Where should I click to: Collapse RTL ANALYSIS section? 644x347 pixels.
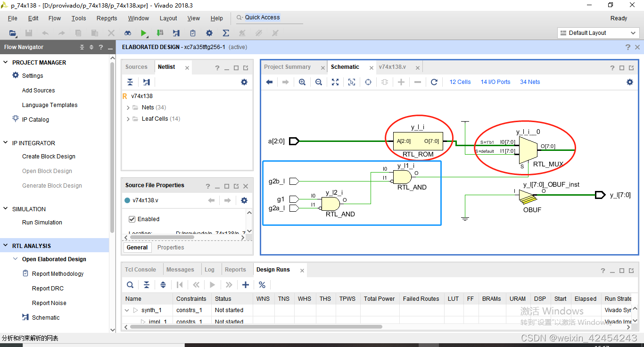click(x=6, y=246)
